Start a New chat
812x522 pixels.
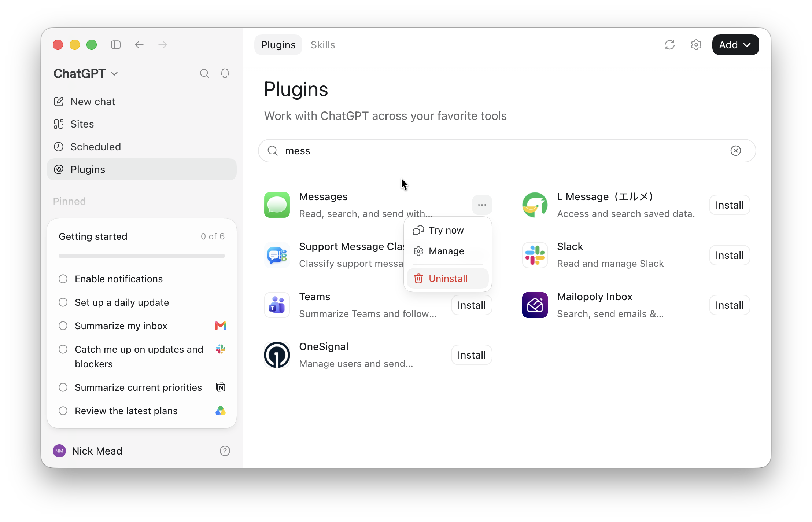click(142, 102)
